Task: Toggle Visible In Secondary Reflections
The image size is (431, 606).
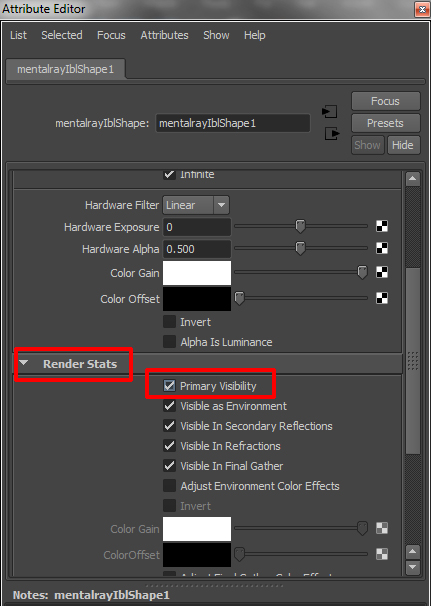Action: [x=169, y=426]
